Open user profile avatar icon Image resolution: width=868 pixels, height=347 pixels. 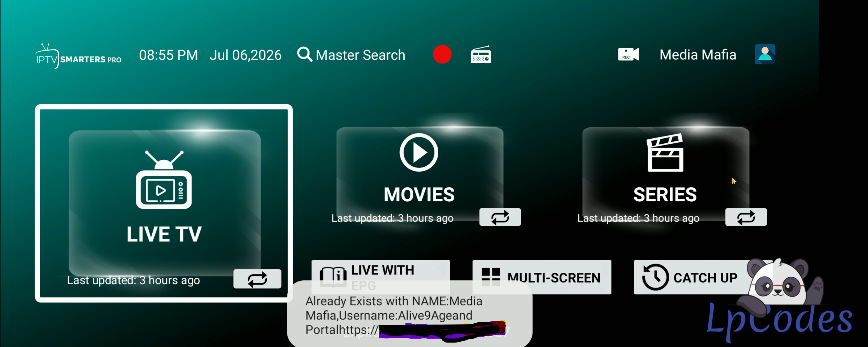(x=765, y=54)
